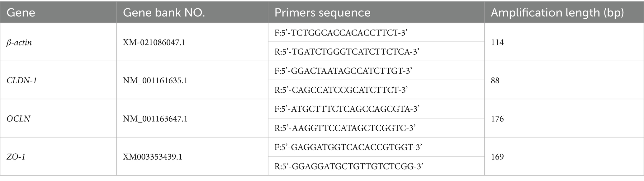Select the β-actin gene cell
The image size is (644, 181).
click(x=19, y=42)
